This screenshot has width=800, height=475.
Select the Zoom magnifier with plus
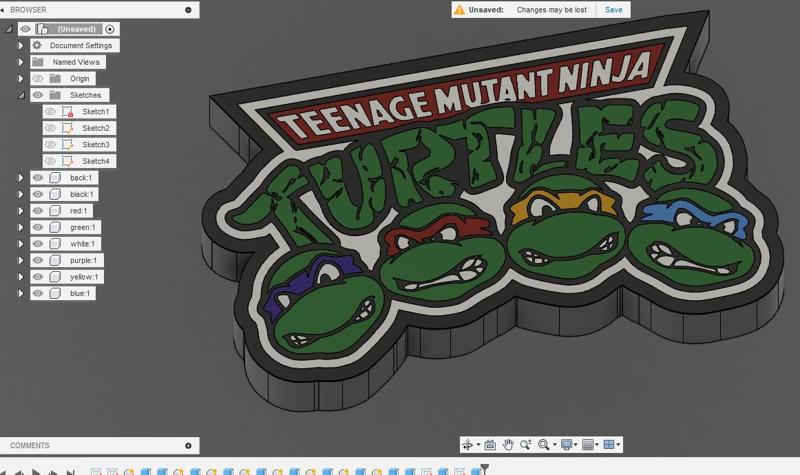pyautogui.click(x=526, y=445)
